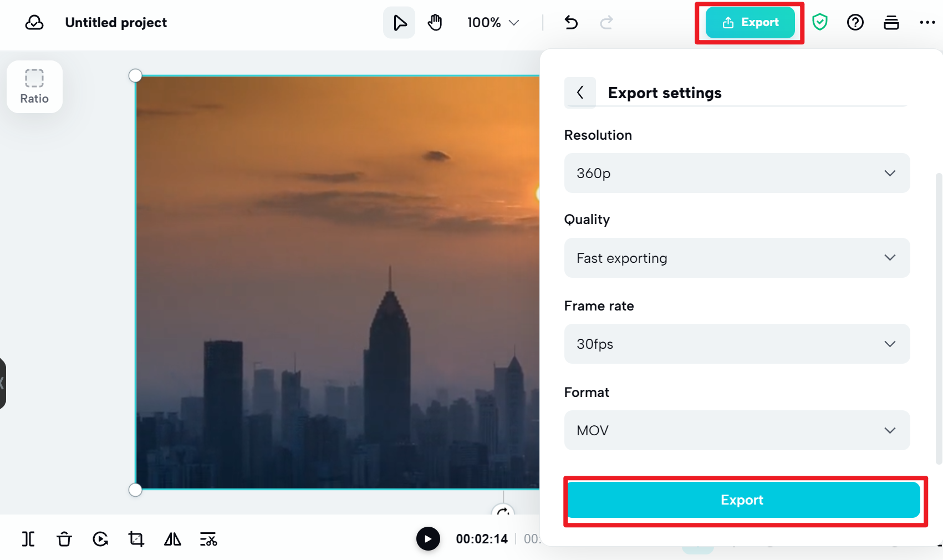This screenshot has height=560, width=943.
Task: Go back from Export settings
Action: (580, 93)
